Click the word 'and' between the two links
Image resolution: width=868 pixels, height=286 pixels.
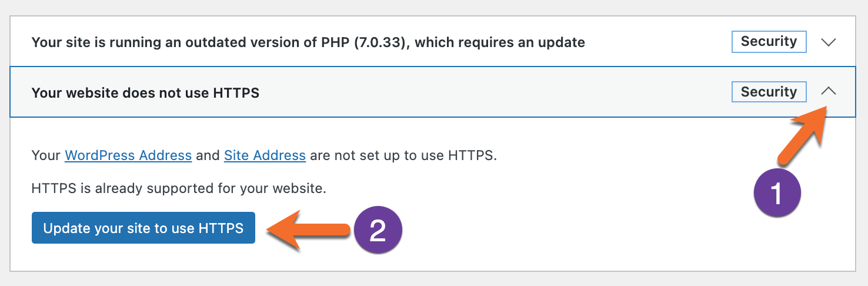[208, 156]
